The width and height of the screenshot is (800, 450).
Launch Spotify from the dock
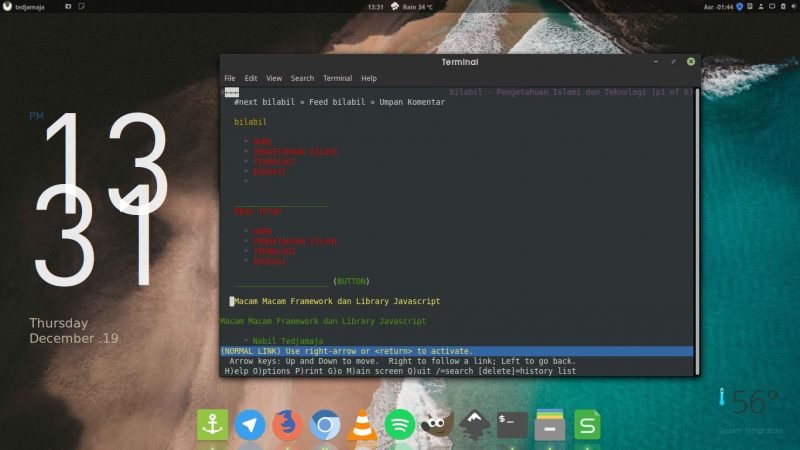(399, 424)
